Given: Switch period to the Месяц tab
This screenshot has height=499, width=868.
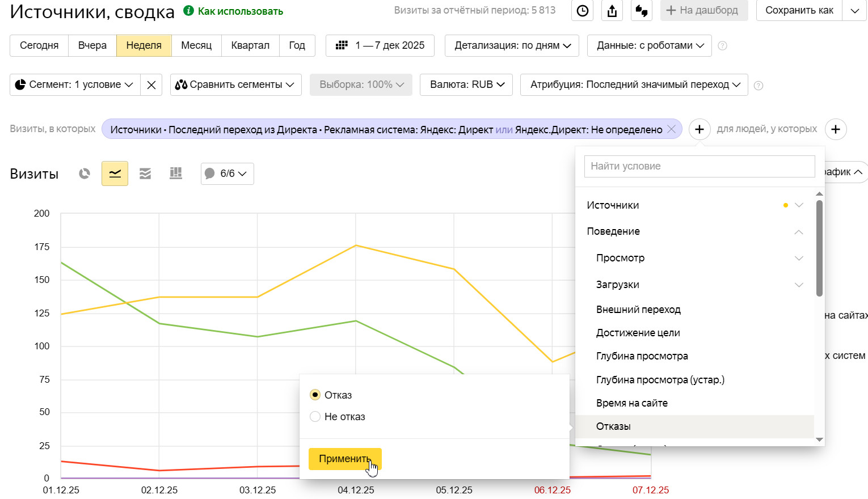Looking at the screenshot, I should pyautogui.click(x=196, y=45).
